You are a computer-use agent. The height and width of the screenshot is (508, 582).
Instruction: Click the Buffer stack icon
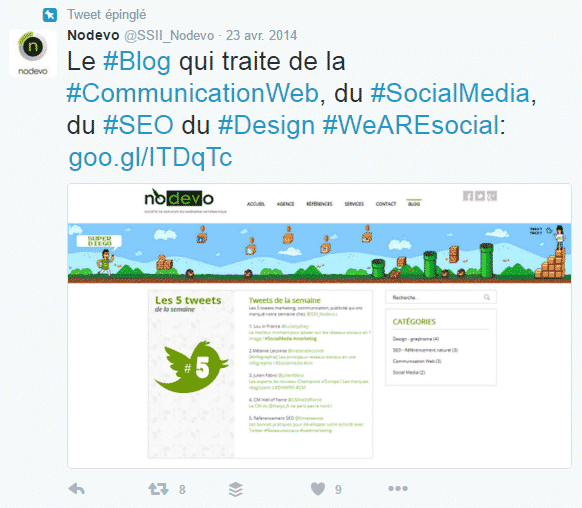coord(236,489)
